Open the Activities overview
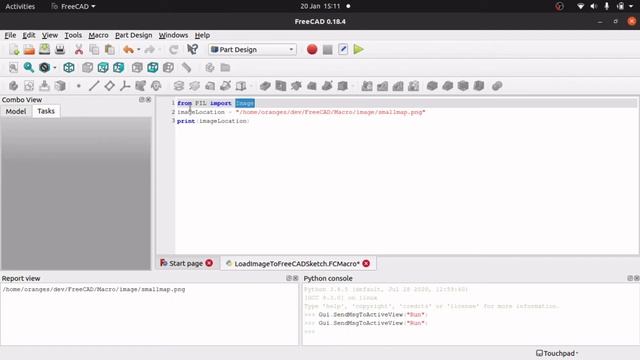The image size is (640, 360). point(20,6)
